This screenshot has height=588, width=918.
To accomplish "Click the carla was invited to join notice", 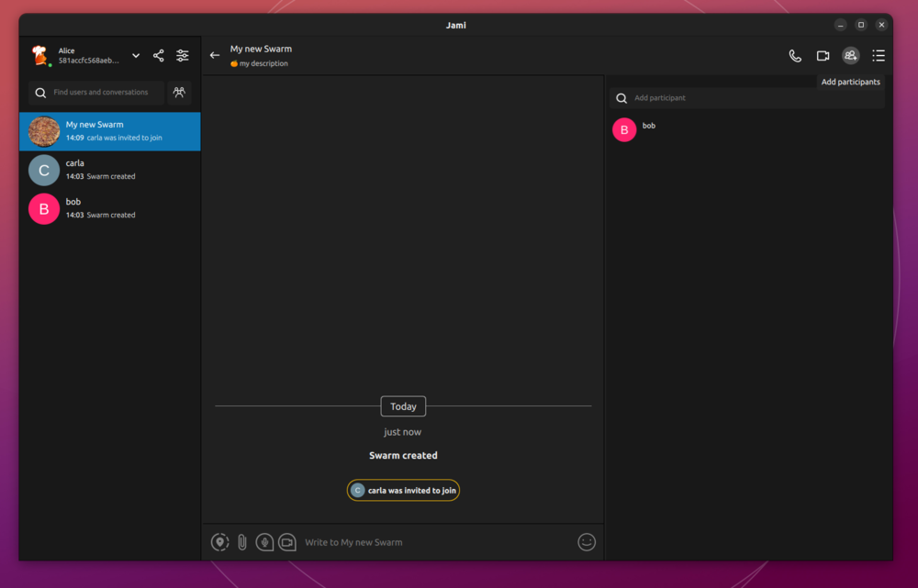I will pos(403,490).
